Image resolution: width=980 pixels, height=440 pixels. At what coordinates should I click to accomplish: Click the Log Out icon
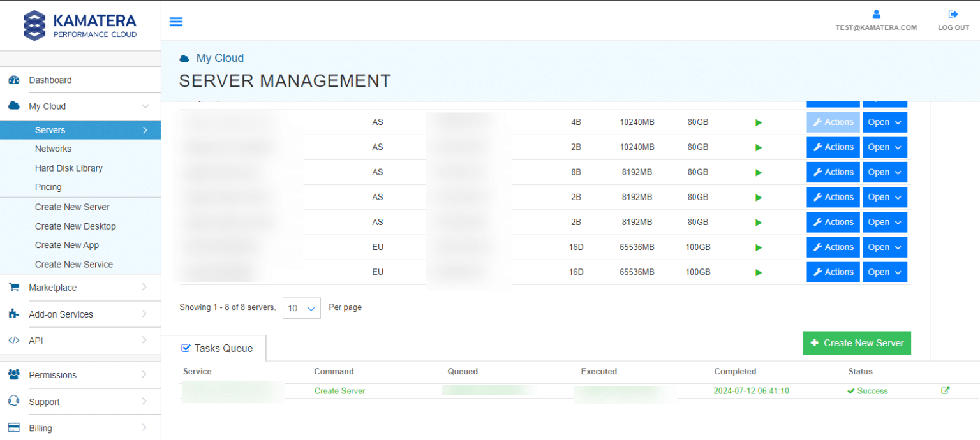[953, 13]
